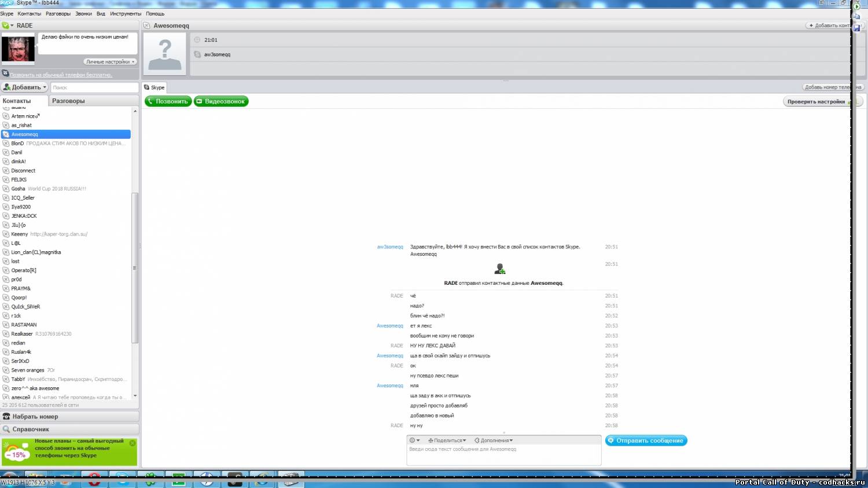Click free phone call link
The height and width of the screenshot is (488, 868).
(x=61, y=75)
